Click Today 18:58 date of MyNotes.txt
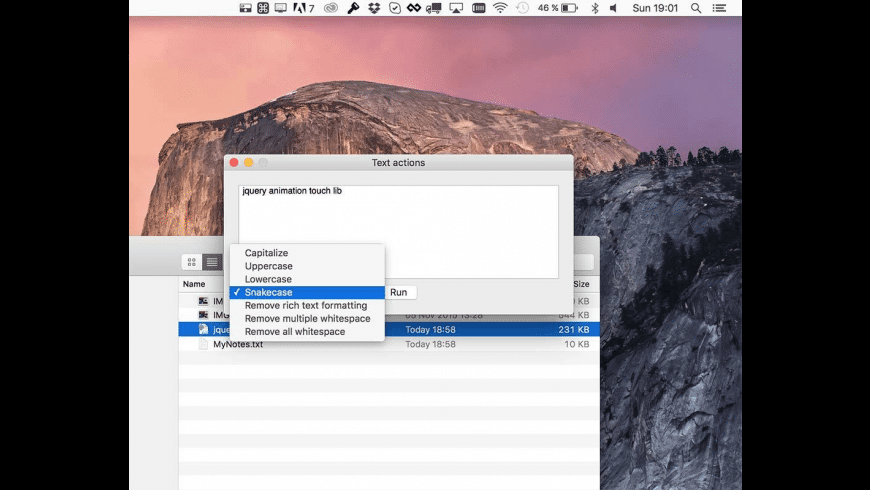870x490 pixels. [431, 344]
